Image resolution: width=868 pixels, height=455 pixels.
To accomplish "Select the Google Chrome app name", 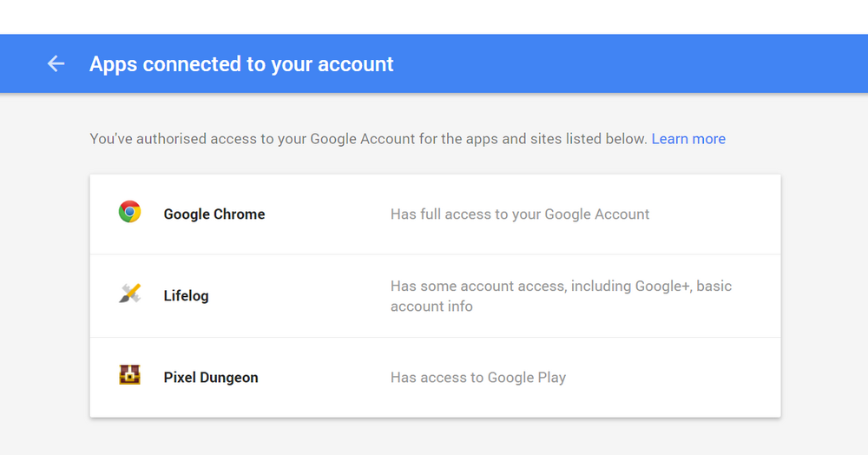I will click(214, 214).
